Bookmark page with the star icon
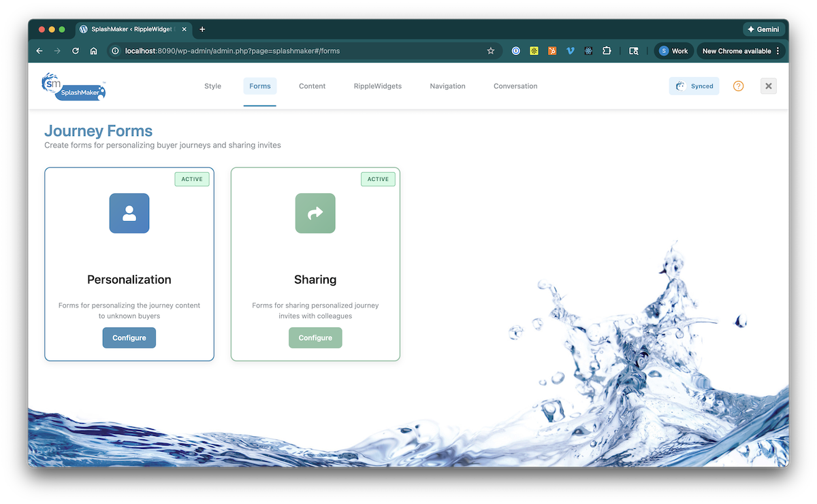 (x=490, y=51)
